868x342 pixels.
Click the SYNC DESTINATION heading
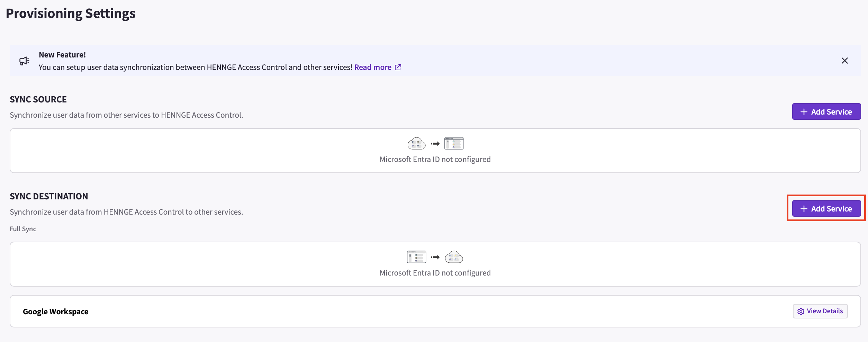click(x=49, y=196)
